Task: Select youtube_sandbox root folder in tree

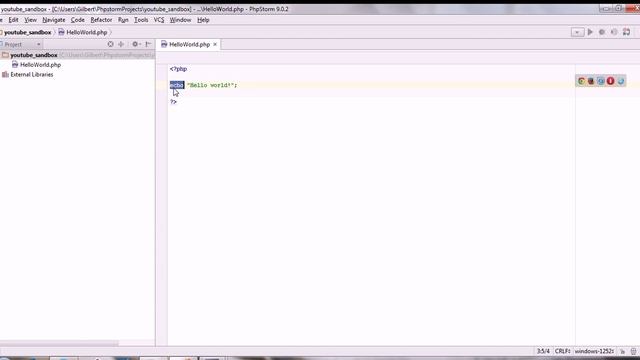Action: pos(33,55)
